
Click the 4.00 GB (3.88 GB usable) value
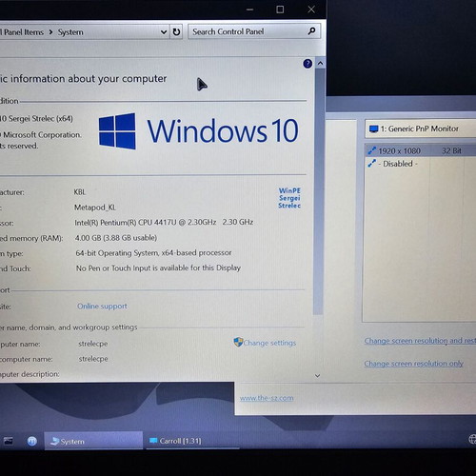[x=116, y=238]
